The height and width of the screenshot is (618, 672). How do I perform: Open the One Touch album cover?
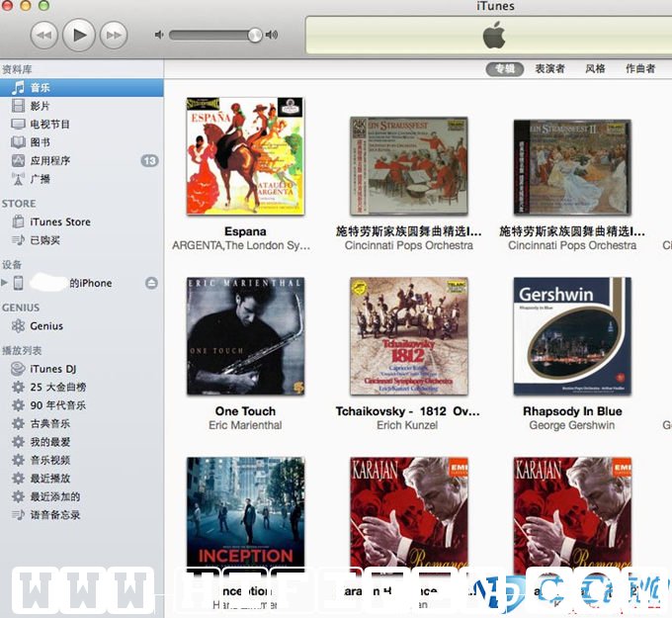point(245,336)
